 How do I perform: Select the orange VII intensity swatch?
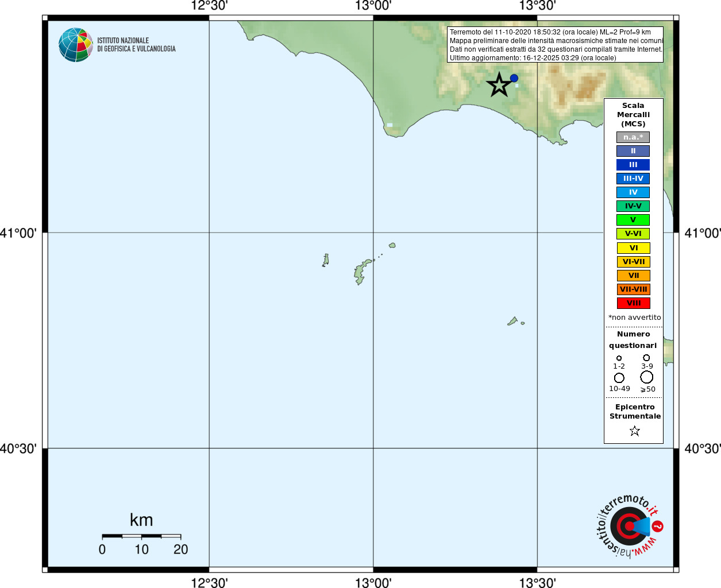pos(634,276)
